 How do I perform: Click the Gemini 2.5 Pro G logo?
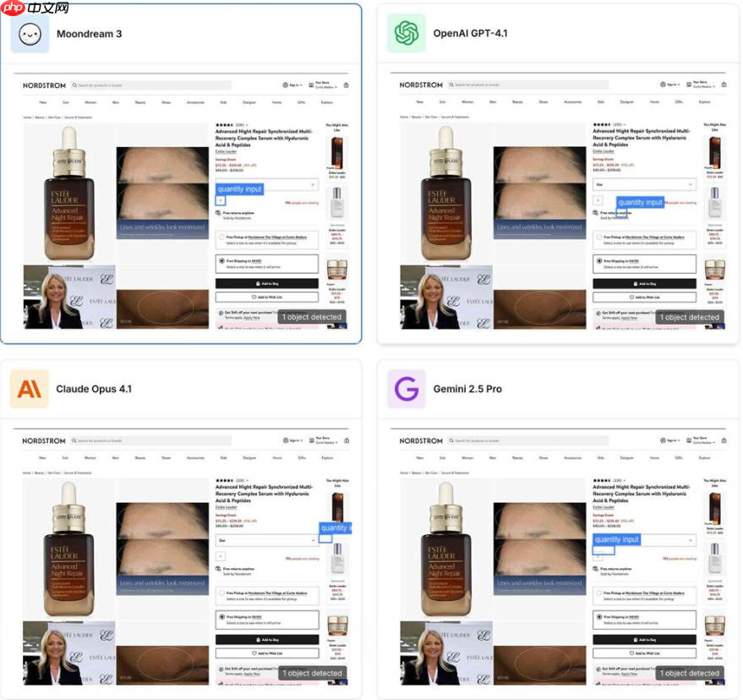pos(407,389)
